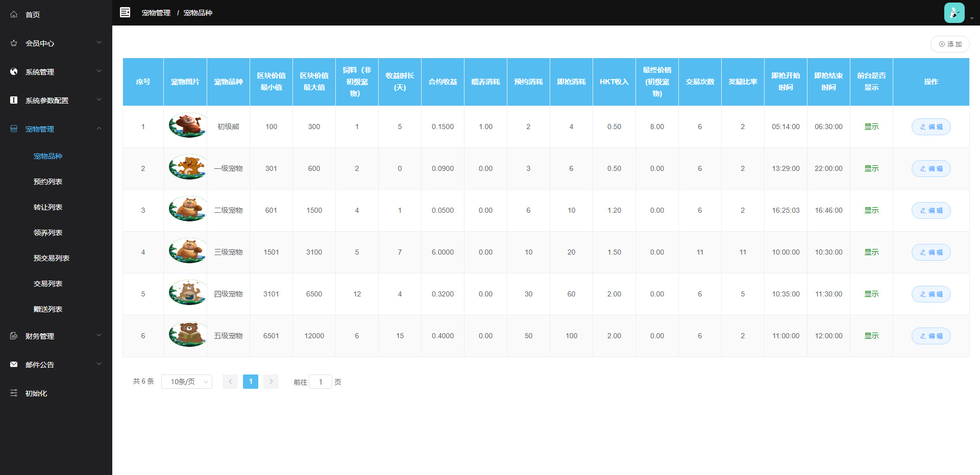
Task: Click 宠物管理 in the breadcrumb
Action: click(156, 13)
